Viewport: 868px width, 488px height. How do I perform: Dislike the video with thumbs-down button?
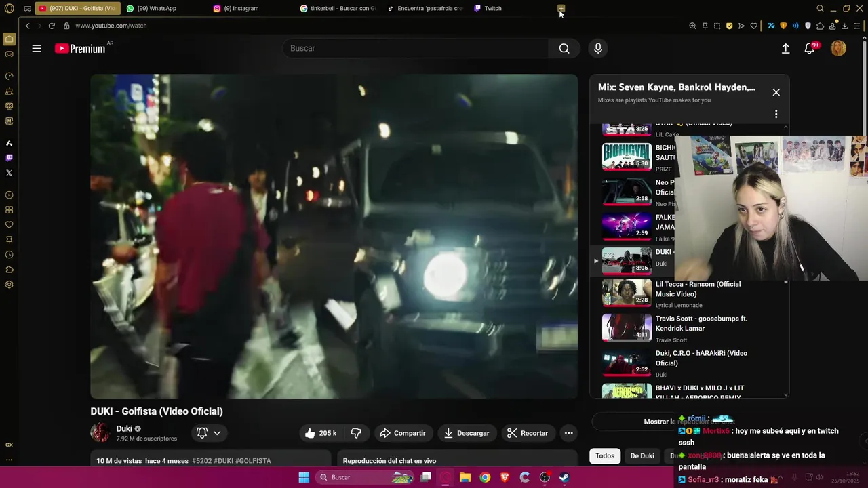(356, 433)
